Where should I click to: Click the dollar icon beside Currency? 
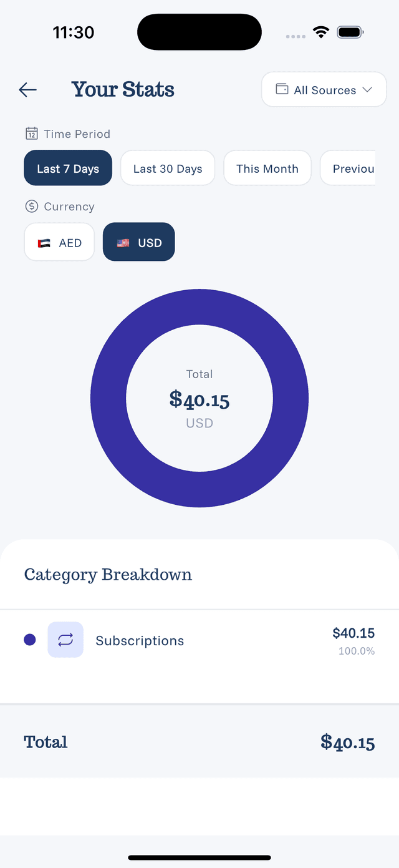31,206
